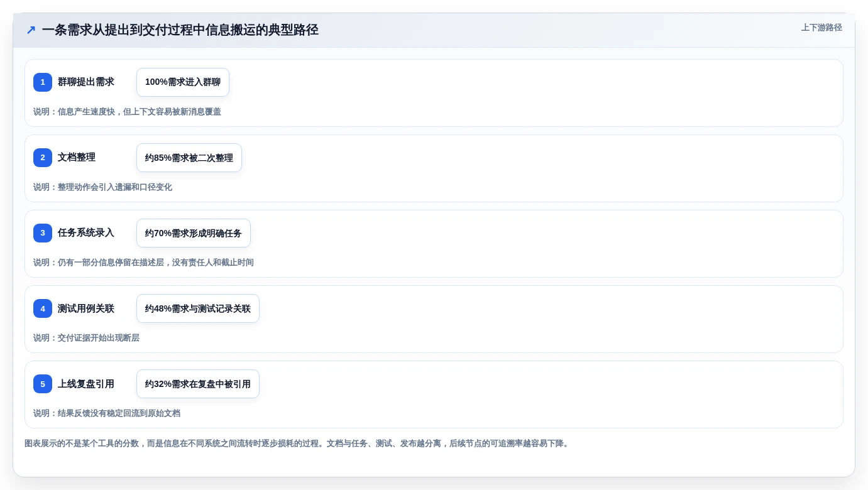
Task: Click the 约48%需求与测试记录关联 pill
Action: (198, 308)
